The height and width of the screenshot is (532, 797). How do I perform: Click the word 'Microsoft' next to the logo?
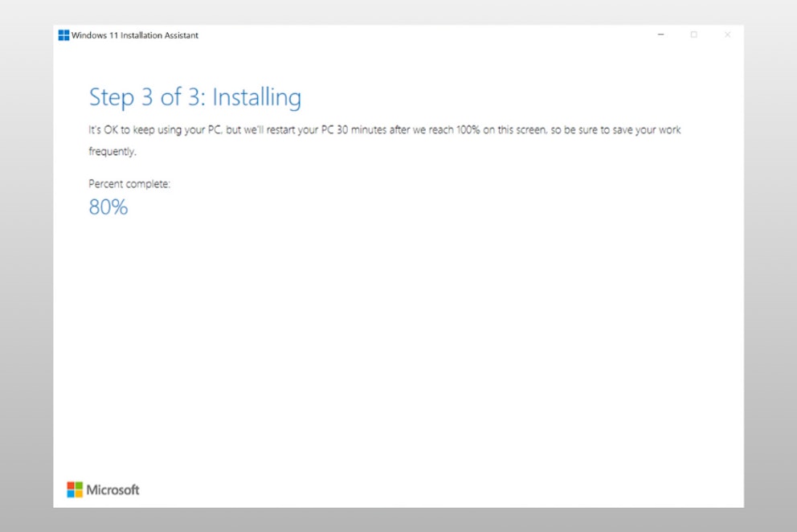(112, 489)
